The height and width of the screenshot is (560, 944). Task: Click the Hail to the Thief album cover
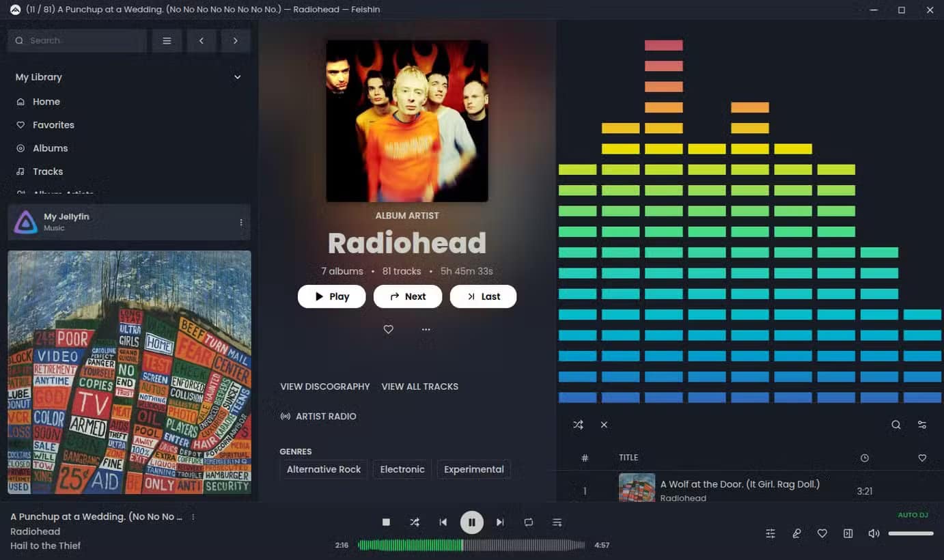pyautogui.click(x=129, y=372)
